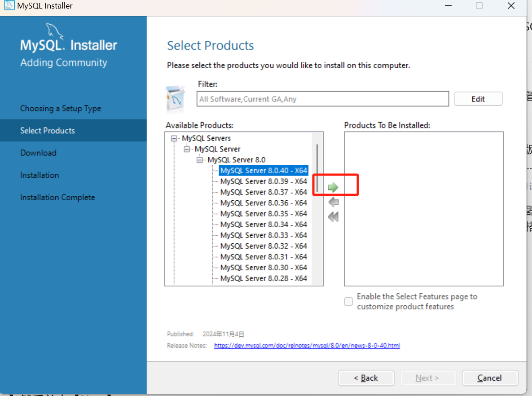Select MySQL Server 8.0.28 - X64
Viewport: 532px width, 396px height.
coord(264,278)
